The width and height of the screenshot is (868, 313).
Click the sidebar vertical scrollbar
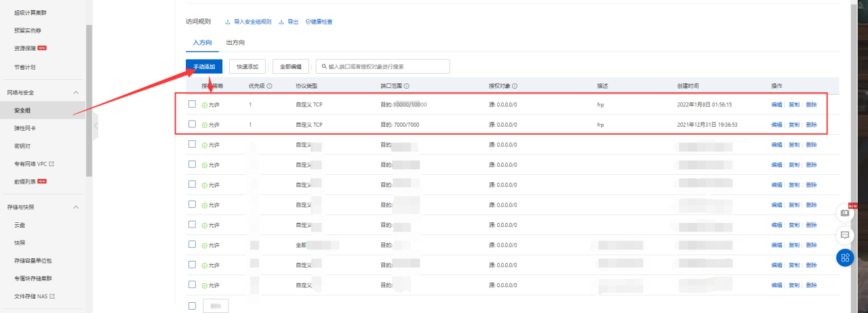(89, 102)
